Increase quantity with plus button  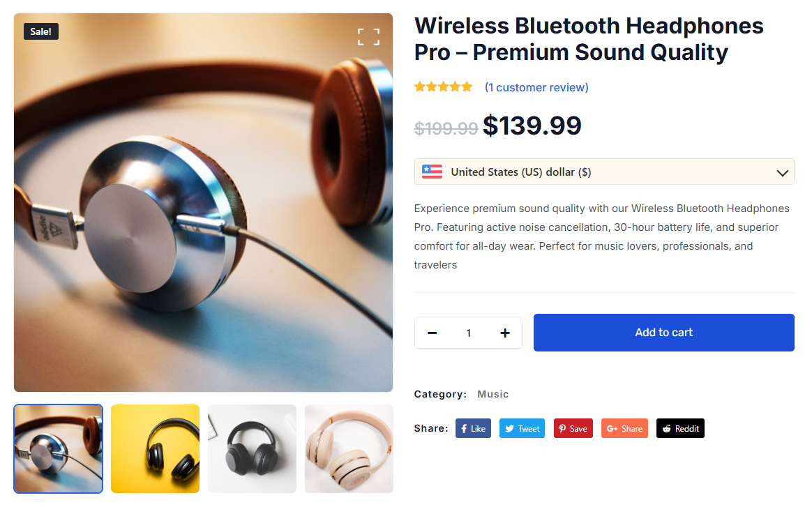tap(505, 333)
